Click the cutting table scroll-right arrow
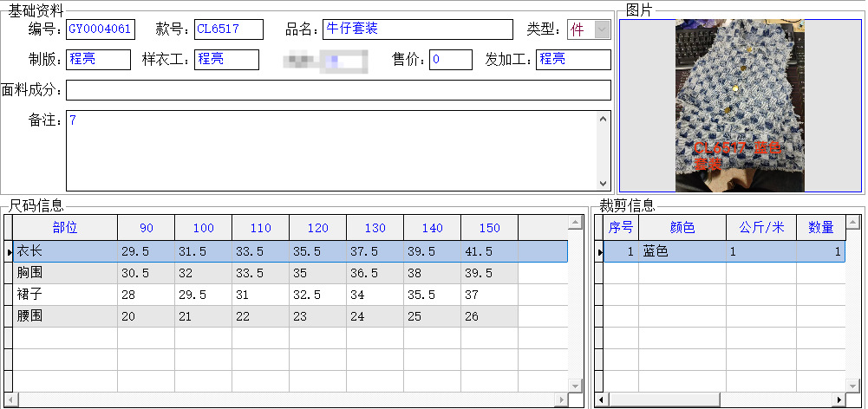 pyautogui.click(x=839, y=399)
